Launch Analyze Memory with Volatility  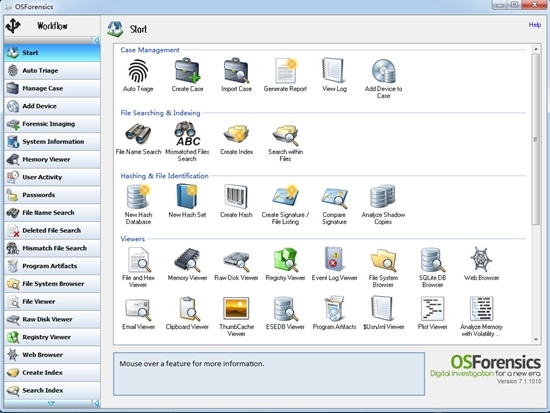click(x=481, y=309)
